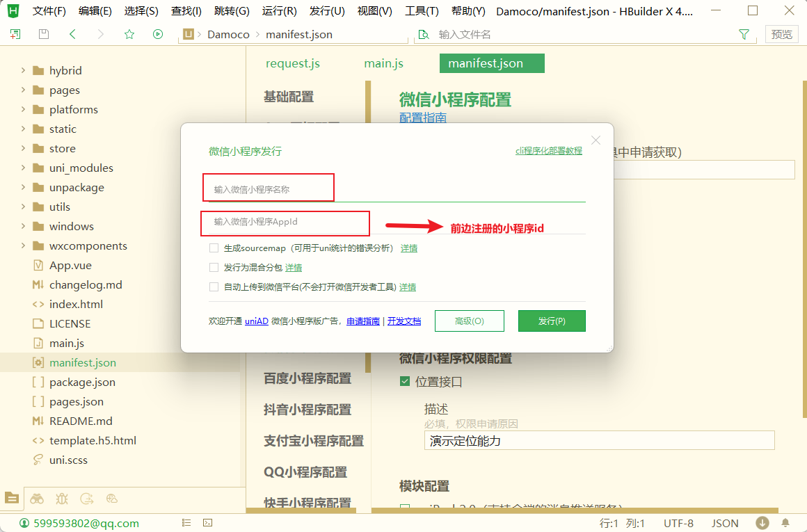The width and height of the screenshot is (807, 532).
Task: Open the terminal icon in status bar
Action: (207, 523)
